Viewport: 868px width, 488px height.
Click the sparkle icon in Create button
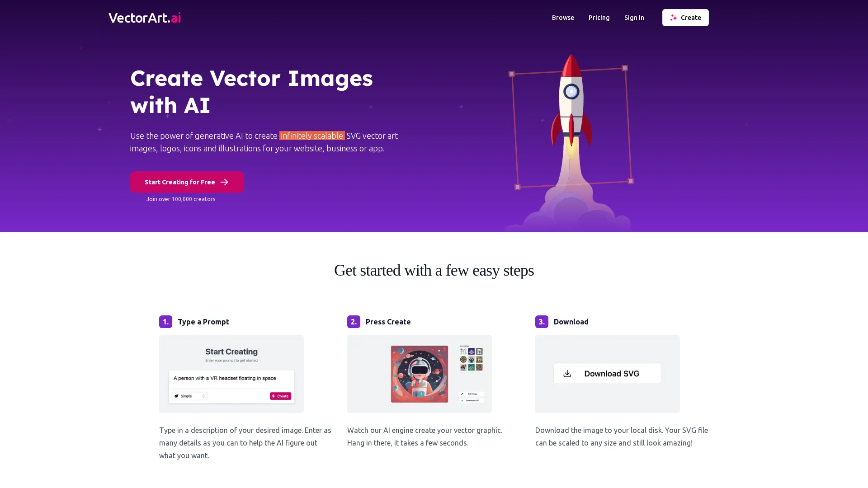[x=673, y=18]
